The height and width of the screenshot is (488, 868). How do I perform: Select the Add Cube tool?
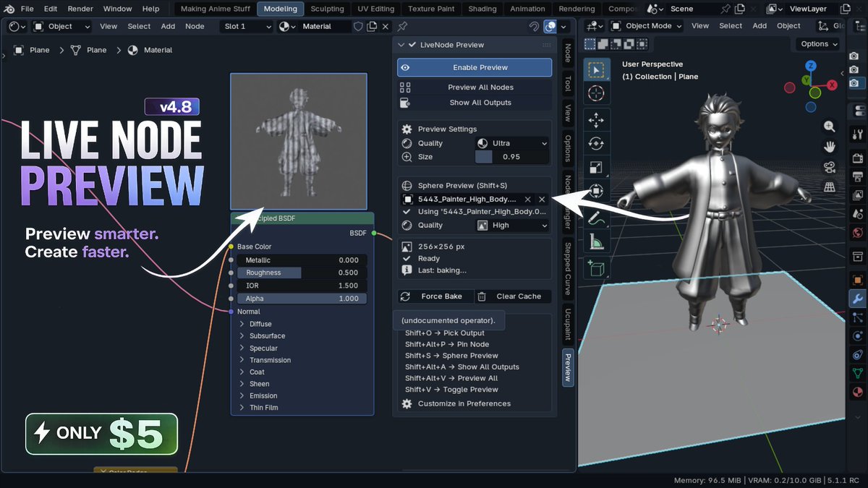coord(596,268)
